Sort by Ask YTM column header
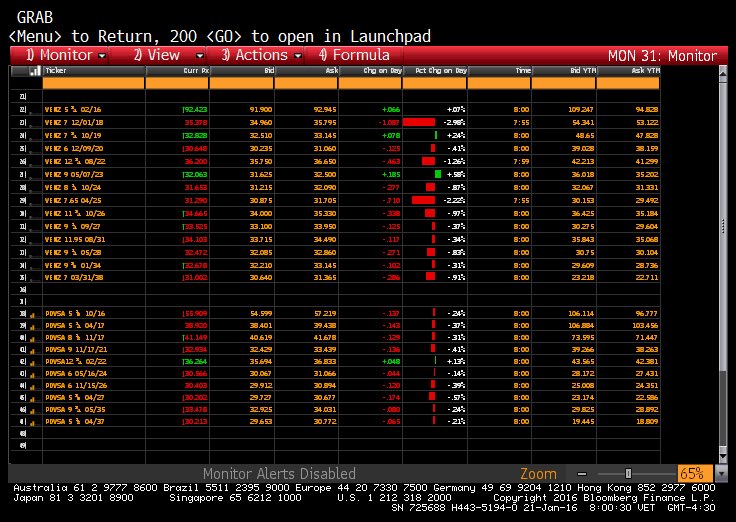Screen dimensions: 736x522 (x=628, y=70)
